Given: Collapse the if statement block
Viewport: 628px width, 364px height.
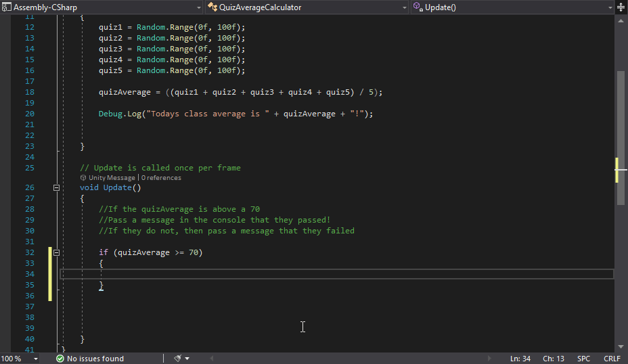Looking at the screenshot, I should (x=56, y=252).
